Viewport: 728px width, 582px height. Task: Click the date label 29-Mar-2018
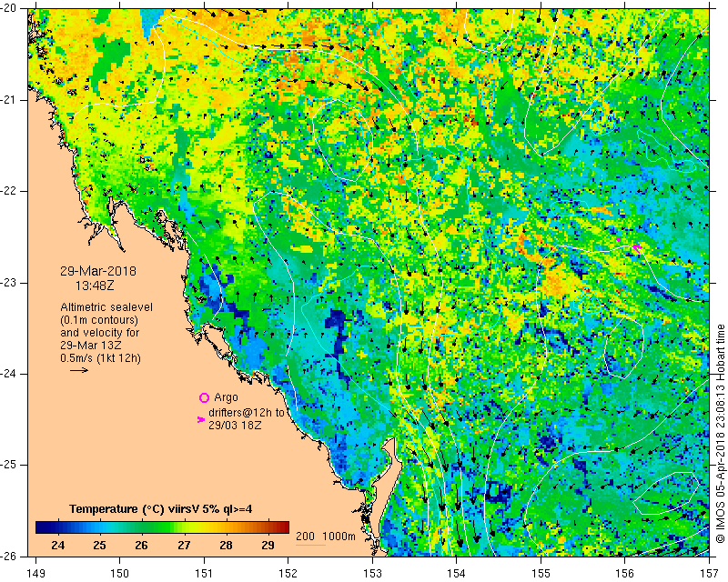tap(98, 271)
